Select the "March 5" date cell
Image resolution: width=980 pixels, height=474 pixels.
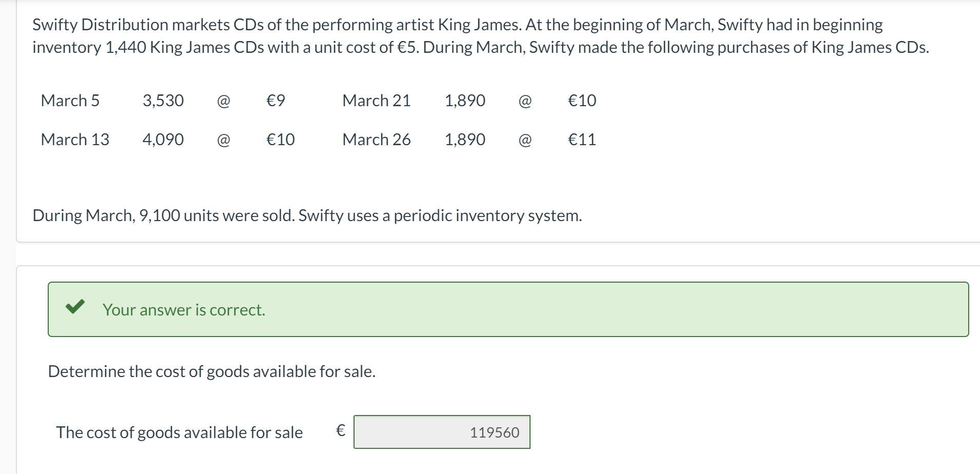click(x=70, y=101)
